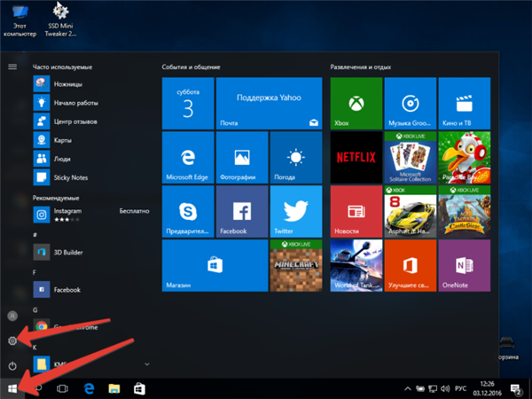Open the Facebook tile

click(242, 211)
